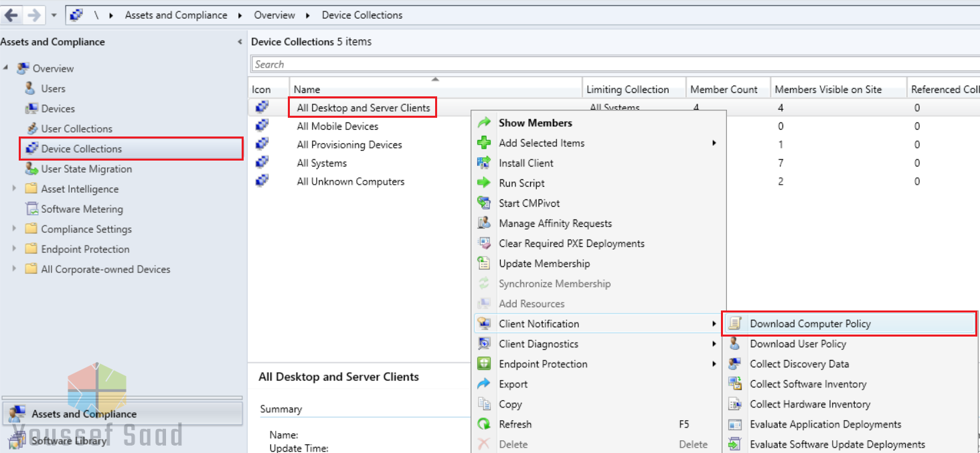Image resolution: width=980 pixels, height=453 pixels.
Task: Click the Run Script icon
Action: [484, 183]
